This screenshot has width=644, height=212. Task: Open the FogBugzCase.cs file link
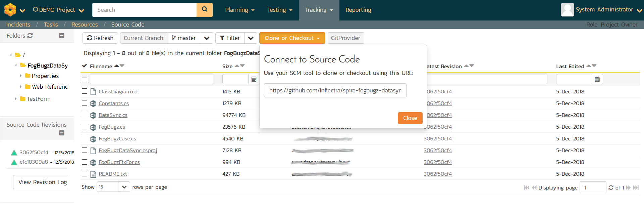click(117, 139)
